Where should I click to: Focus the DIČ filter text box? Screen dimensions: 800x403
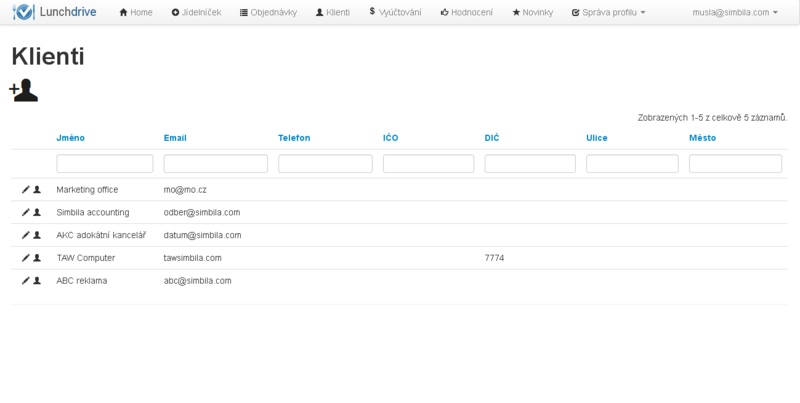point(530,163)
